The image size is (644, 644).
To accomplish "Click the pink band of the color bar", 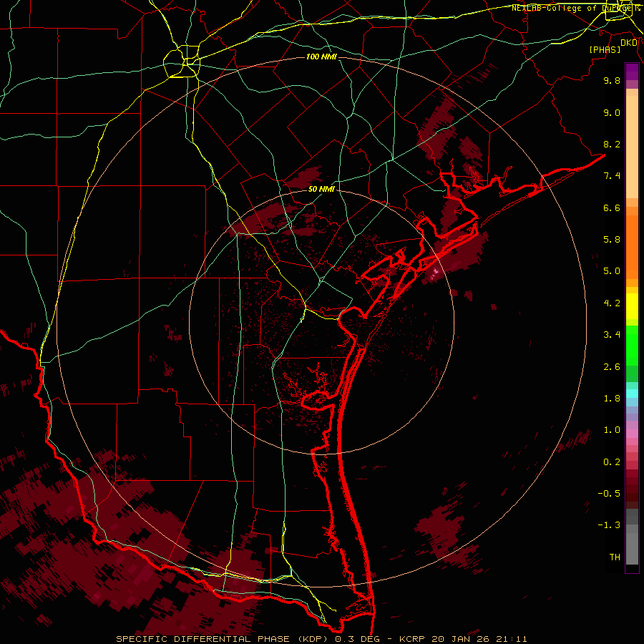I will click(632, 434).
